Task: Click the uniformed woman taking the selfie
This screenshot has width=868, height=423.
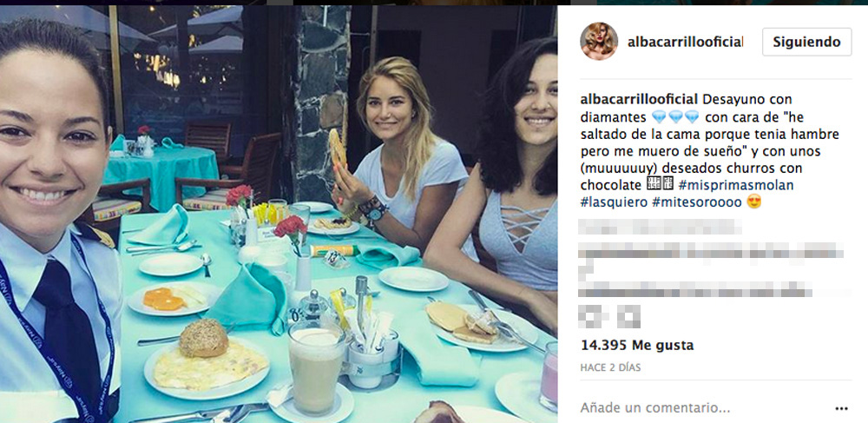Action: click(58, 221)
